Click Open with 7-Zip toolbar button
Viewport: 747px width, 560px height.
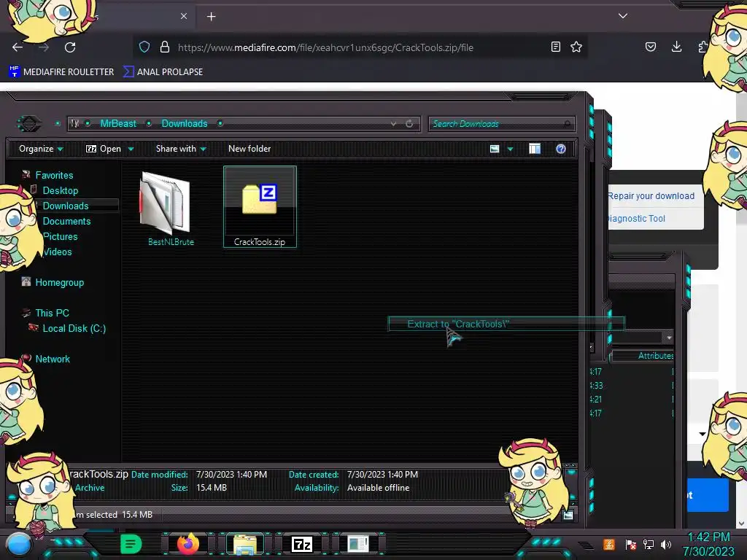(104, 149)
